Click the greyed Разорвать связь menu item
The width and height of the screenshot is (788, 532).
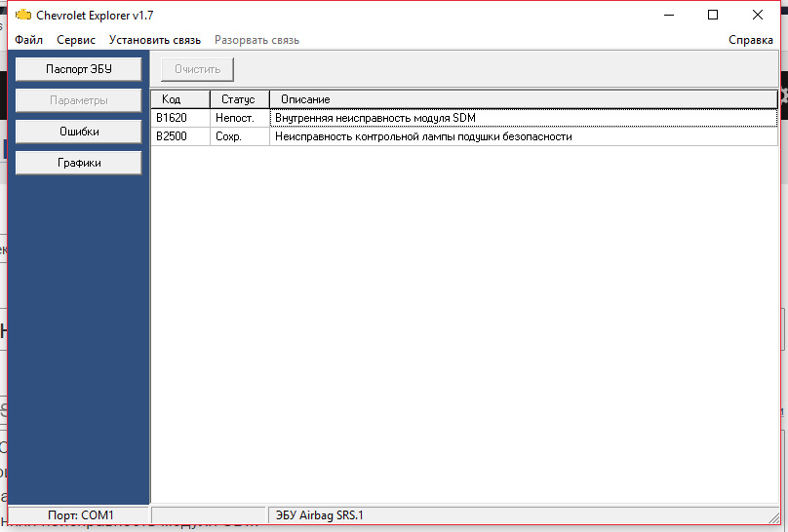pyautogui.click(x=256, y=40)
